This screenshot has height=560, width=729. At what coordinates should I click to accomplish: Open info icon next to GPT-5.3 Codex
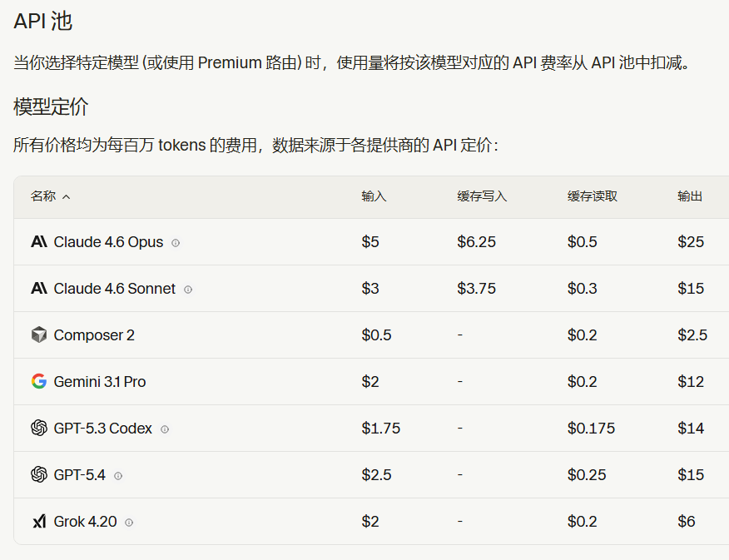165,429
